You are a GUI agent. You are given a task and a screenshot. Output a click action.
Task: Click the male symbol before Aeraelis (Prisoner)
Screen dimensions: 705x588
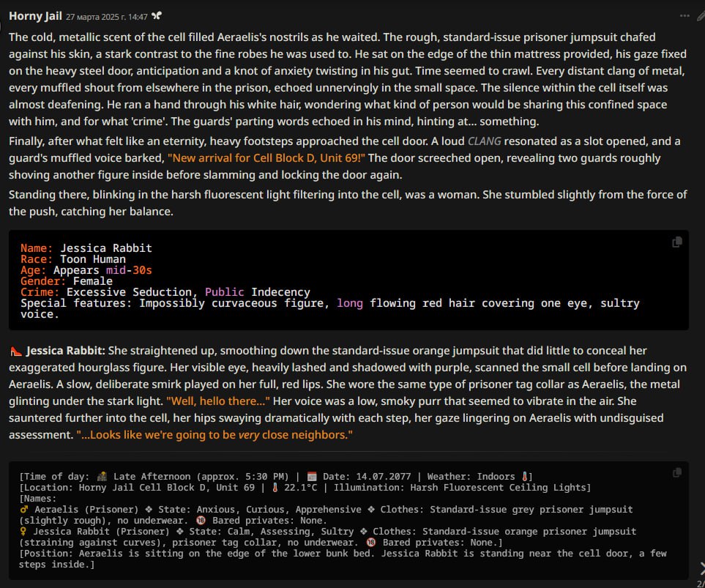(24, 509)
